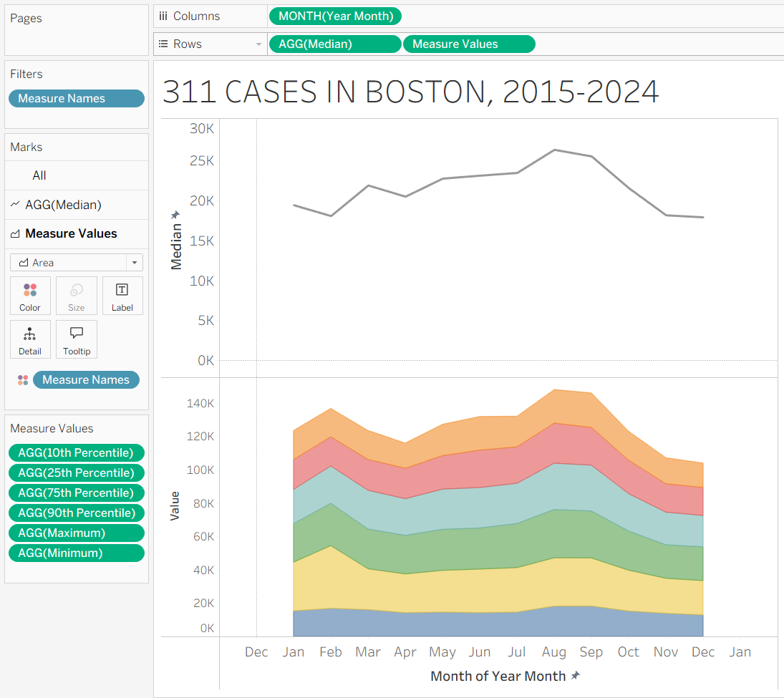Click the Median axis title

tap(176, 246)
